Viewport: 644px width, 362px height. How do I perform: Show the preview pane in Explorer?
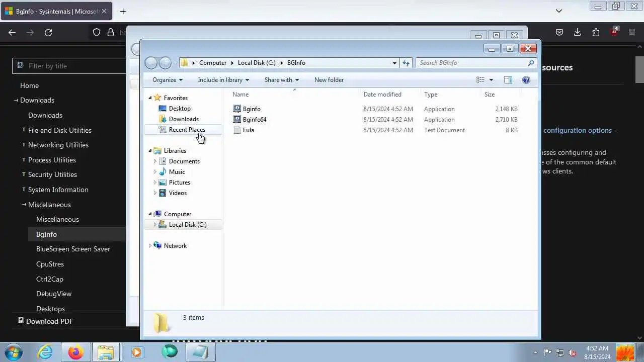[x=508, y=80]
